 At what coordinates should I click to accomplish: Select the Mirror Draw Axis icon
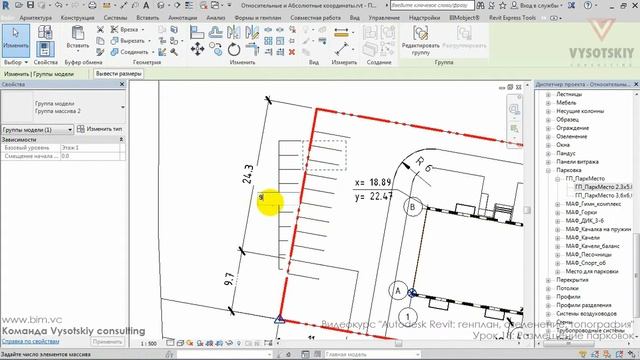coord(252,32)
